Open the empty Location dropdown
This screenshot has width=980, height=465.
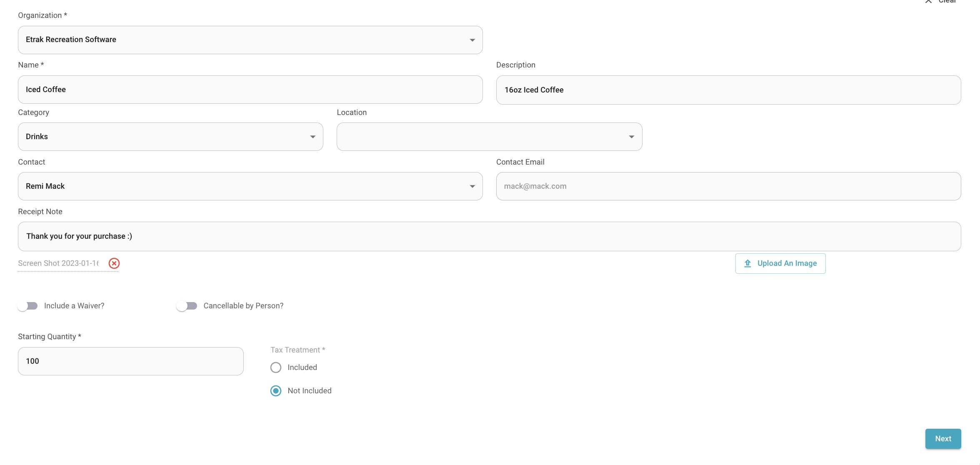489,137
